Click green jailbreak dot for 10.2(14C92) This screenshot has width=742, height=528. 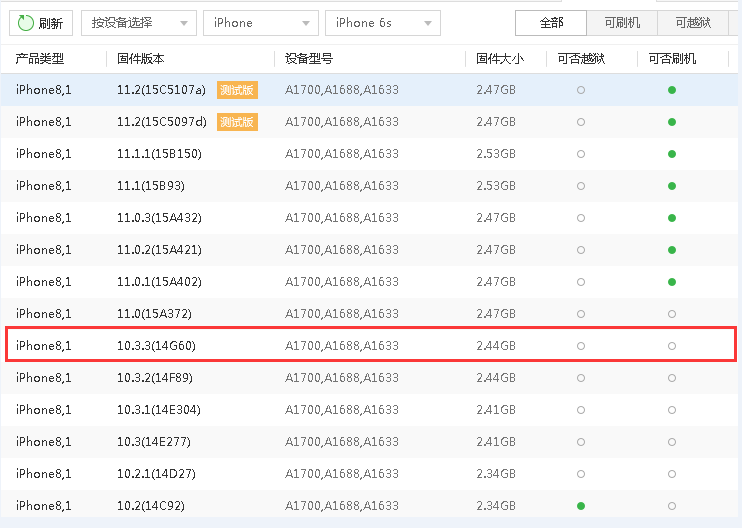pos(581,506)
